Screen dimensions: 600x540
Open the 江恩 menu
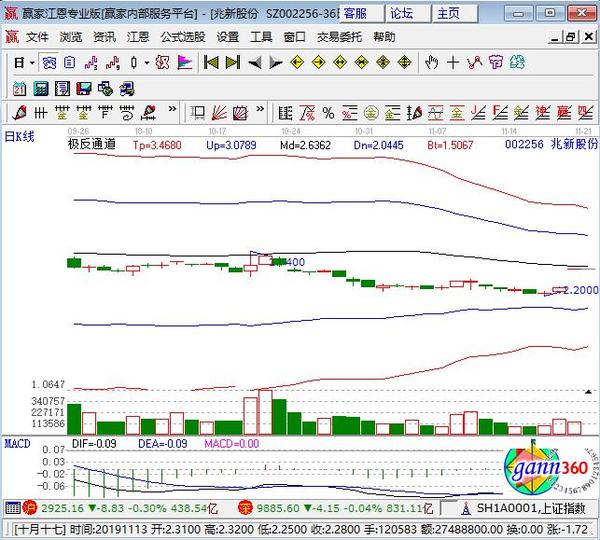tap(138, 37)
